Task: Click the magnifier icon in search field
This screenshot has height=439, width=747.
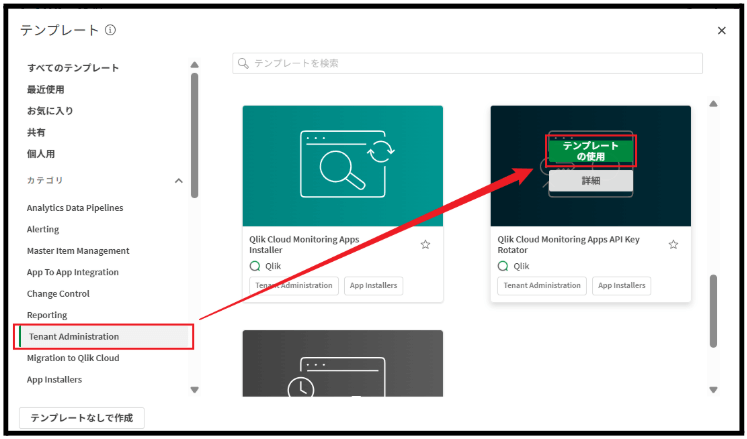Action: [243, 63]
